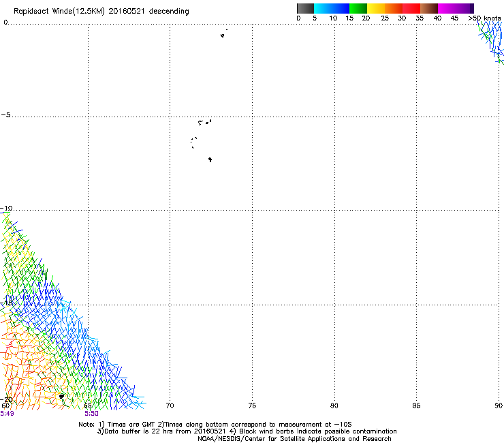Viewport: 504px width, 443px height.
Task: Click the legend number '25'
Action: coord(385,18)
